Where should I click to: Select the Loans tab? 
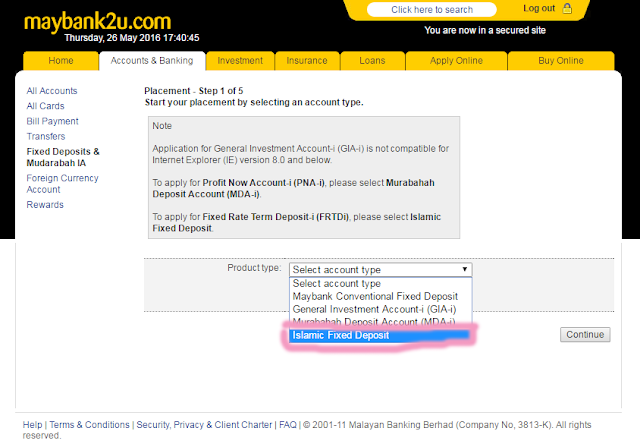[372, 61]
